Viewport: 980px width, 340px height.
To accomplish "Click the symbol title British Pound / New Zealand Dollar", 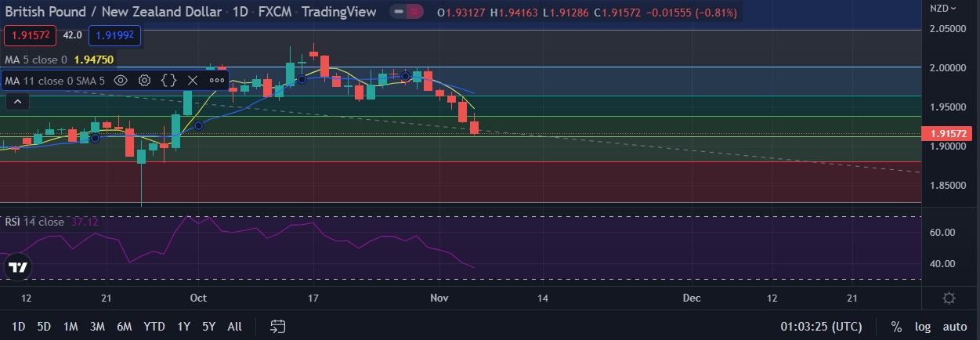I will pos(114,12).
